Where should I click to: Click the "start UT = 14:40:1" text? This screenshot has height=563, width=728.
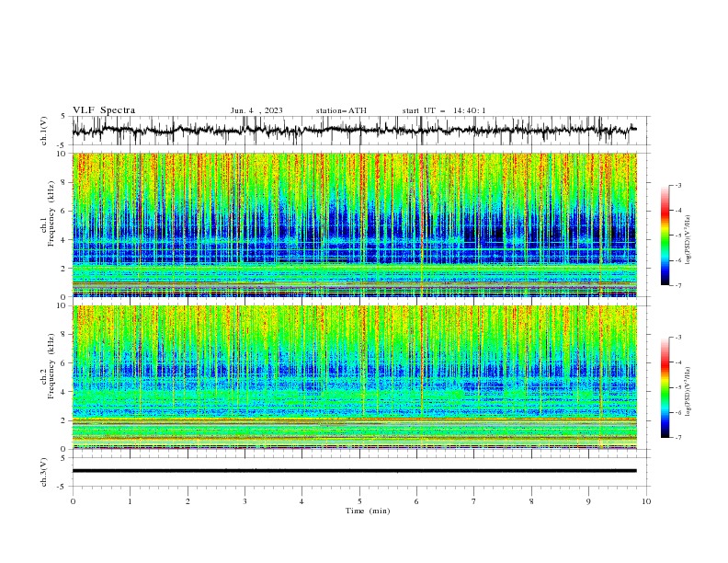pyautogui.click(x=444, y=110)
